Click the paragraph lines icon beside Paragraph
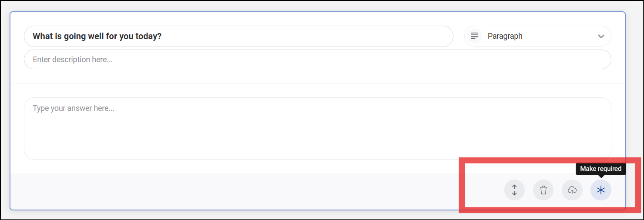The width and height of the screenshot is (644, 220). (475, 36)
